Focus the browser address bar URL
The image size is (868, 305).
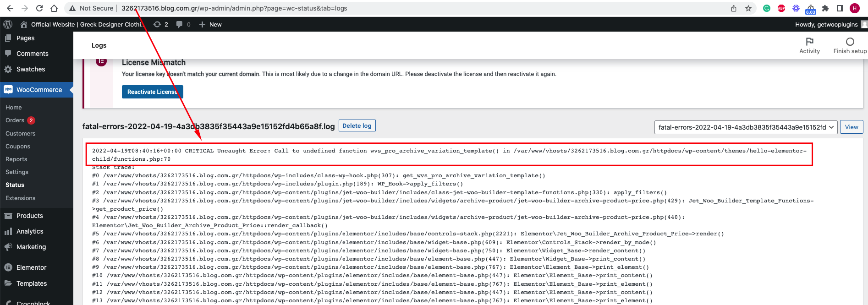(234, 8)
